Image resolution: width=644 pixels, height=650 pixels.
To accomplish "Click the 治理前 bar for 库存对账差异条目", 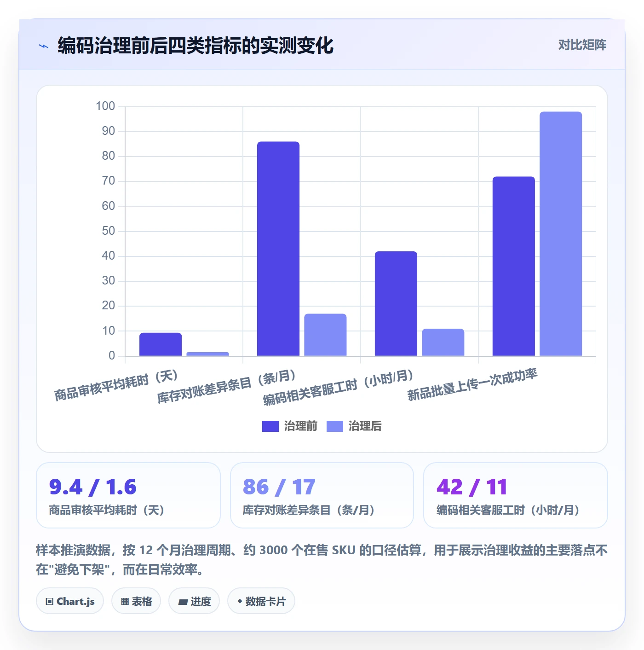I will pyautogui.click(x=278, y=249).
